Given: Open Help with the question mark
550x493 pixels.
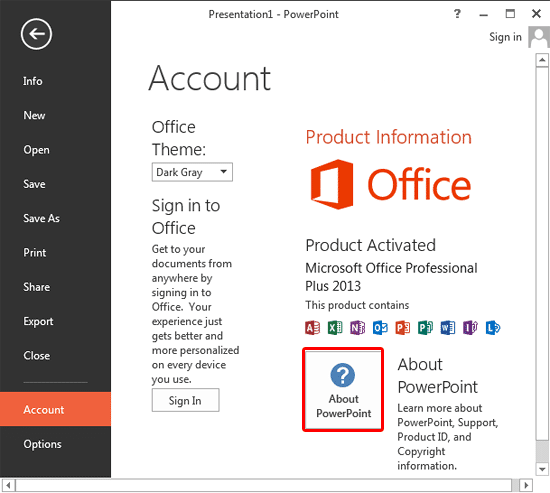Looking at the screenshot, I should [457, 14].
